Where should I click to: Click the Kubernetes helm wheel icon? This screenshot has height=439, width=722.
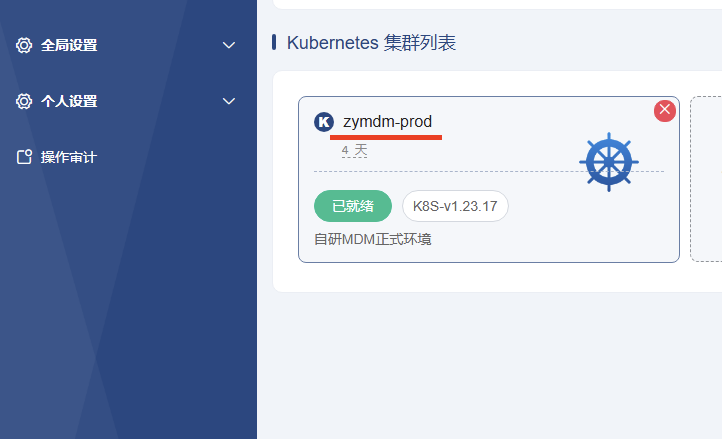pos(608,162)
